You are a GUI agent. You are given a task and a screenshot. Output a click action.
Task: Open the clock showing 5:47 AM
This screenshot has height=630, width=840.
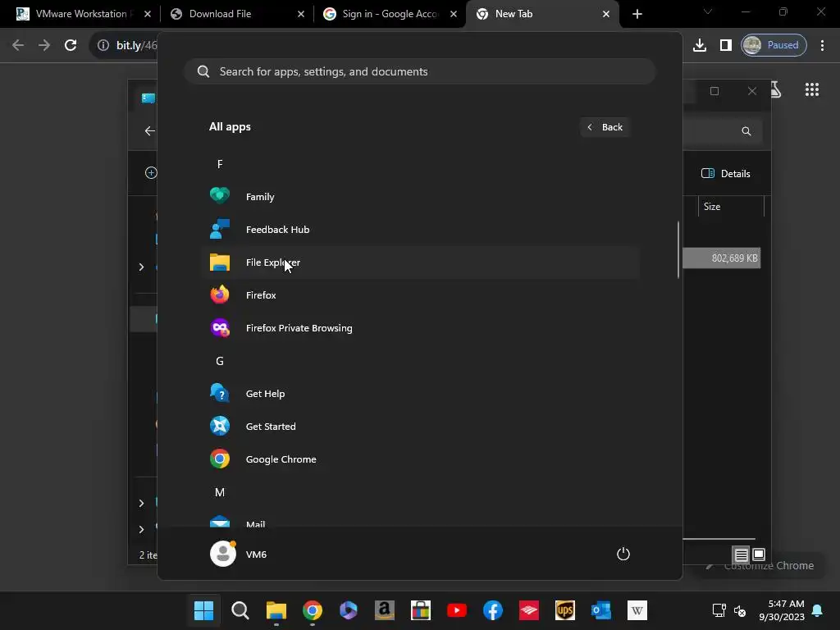[x=782, y=610]
